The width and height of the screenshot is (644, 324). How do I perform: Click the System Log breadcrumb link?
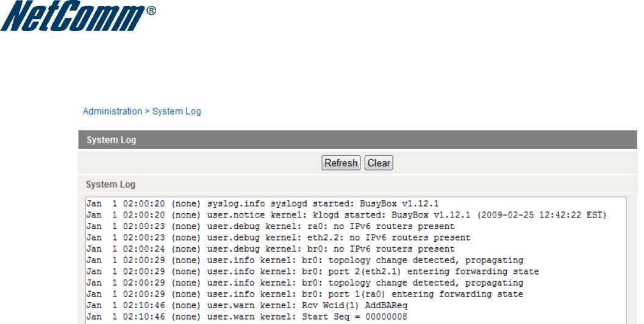tap(176, 111)
